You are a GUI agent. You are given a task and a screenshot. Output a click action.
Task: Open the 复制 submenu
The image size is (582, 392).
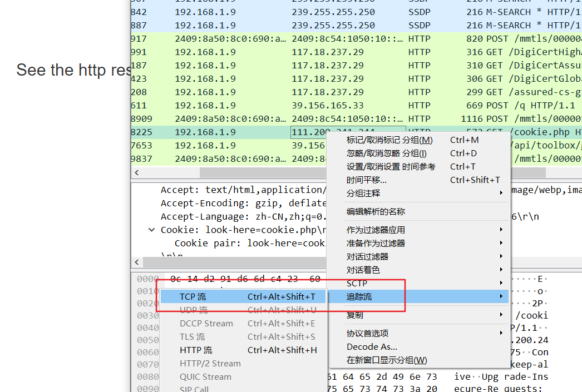point(354,315)
